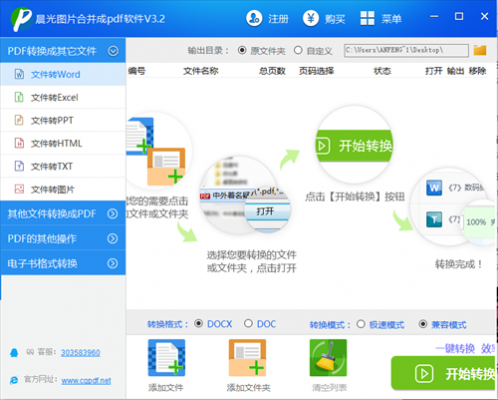Click the 文件转TXT file icon
This screenshot has width=498, height=400.
tap(19, 166)
